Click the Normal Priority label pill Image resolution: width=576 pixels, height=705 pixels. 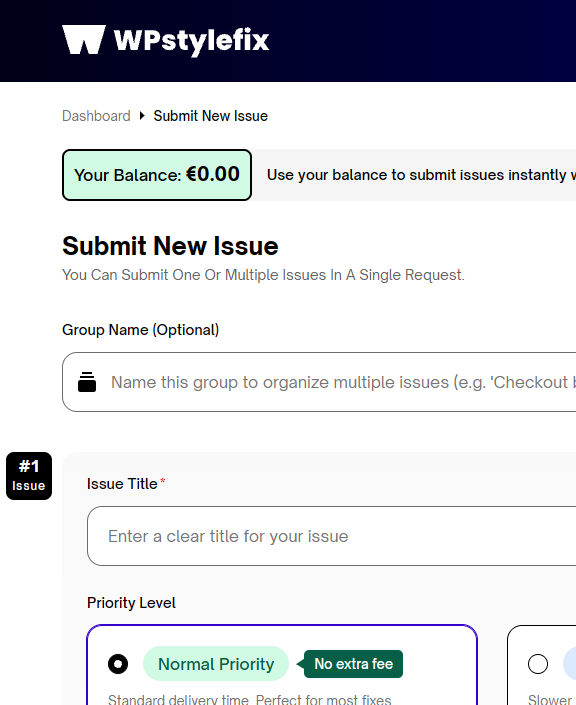click(x=216, y=664)
